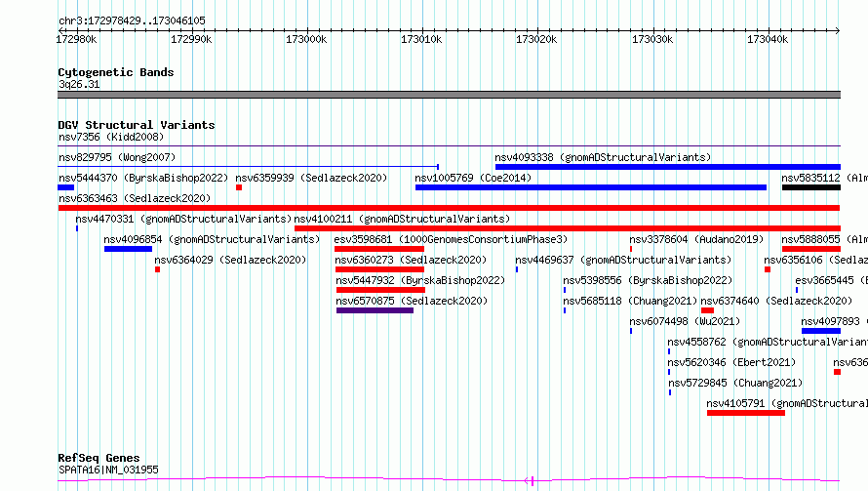
Task: Click the red nsv6360273 variant bar
Action: coord(379,269)
